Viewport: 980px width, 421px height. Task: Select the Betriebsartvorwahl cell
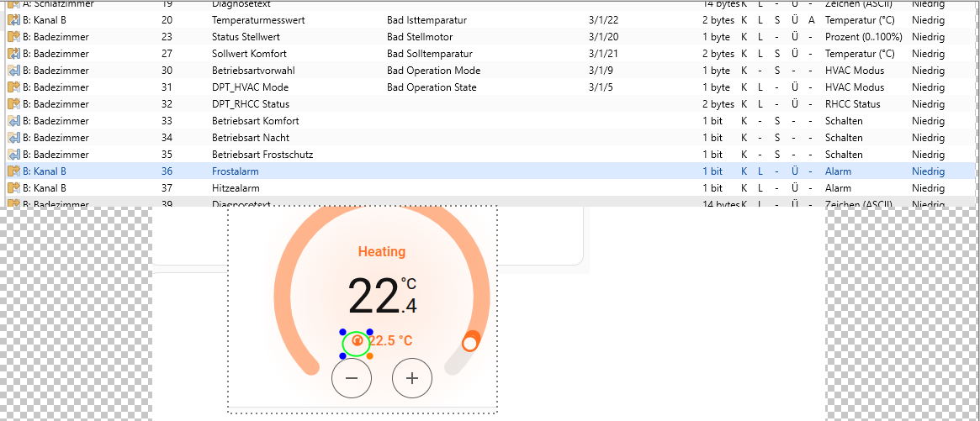pos(253,71)
